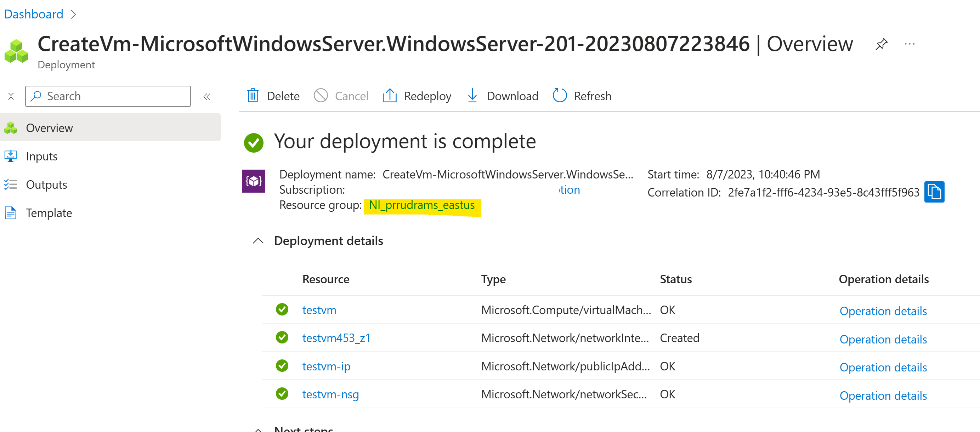
Task: Click the green check icon beside testvm453_z1
Action: [x=282, y=337]
